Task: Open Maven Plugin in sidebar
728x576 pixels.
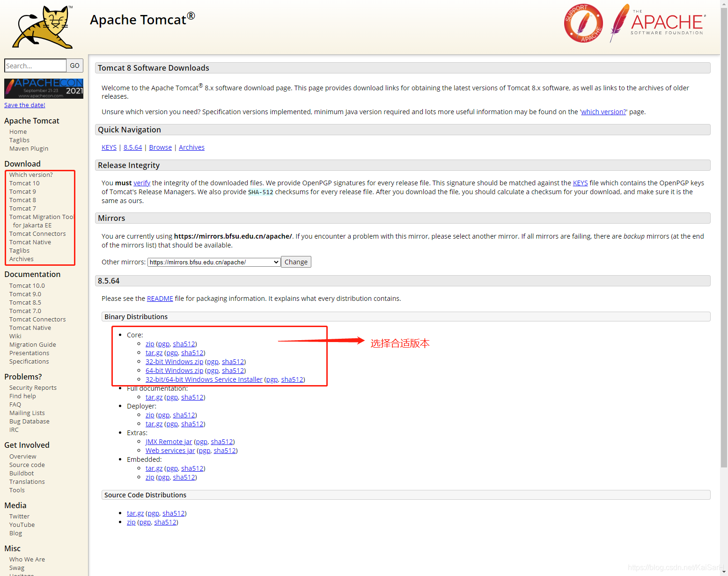Action: (29, 148)
